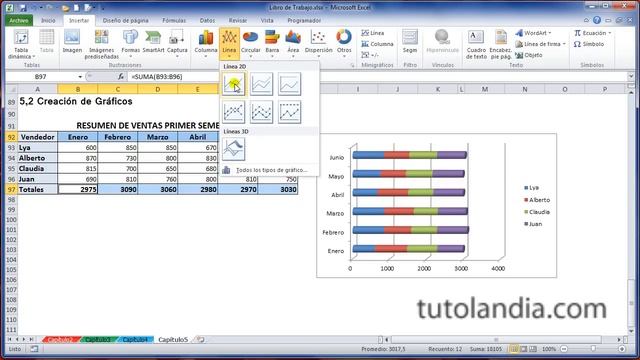Image resolution: width=640 pixels, height=360 pixels.
Task: Switch to the Programador tab
Action: pyautogui.click(x=304, y=20)
